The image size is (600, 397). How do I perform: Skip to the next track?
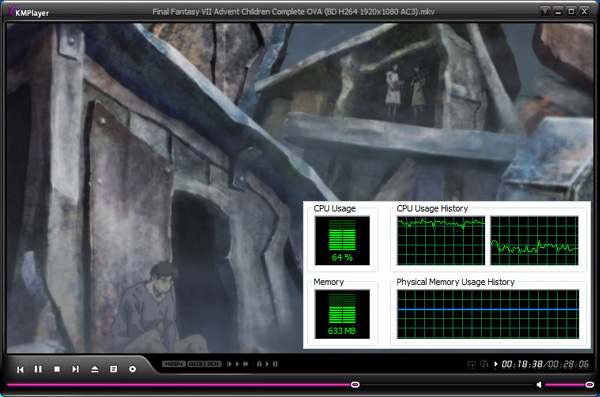pos(75,369)
